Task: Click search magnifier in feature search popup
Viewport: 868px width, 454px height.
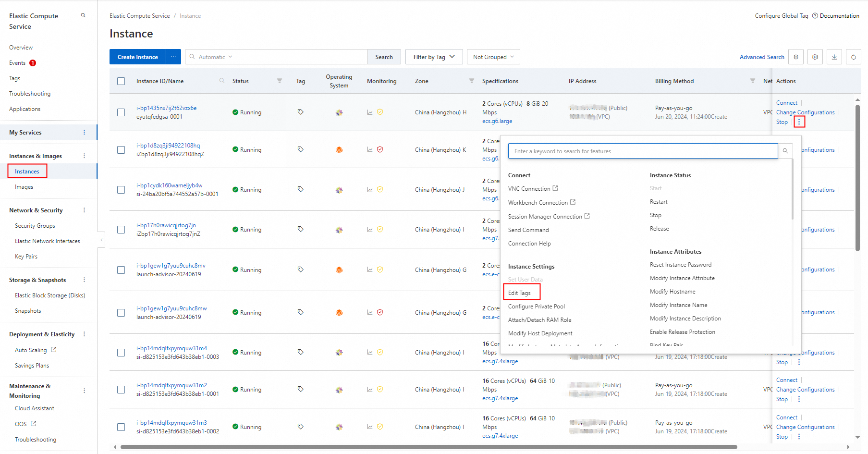Action: 785,151
